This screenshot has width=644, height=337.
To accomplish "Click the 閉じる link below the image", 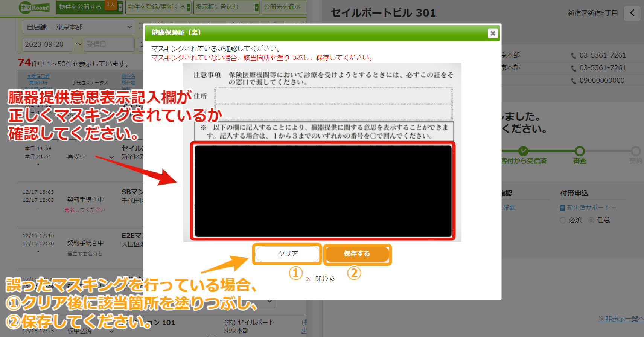I will pyautogui.click(x=321, y=278).
